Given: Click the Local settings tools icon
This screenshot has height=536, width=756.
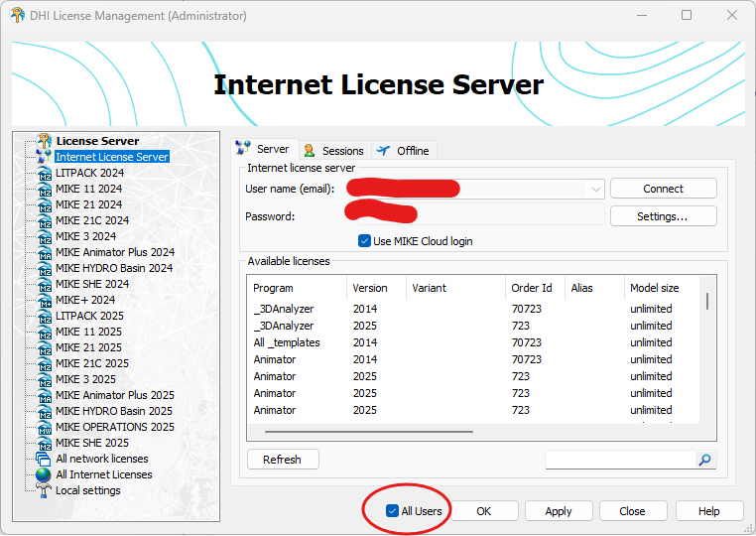Looking at the screenshot, I should pyautogui.click(x=44, y=490).
